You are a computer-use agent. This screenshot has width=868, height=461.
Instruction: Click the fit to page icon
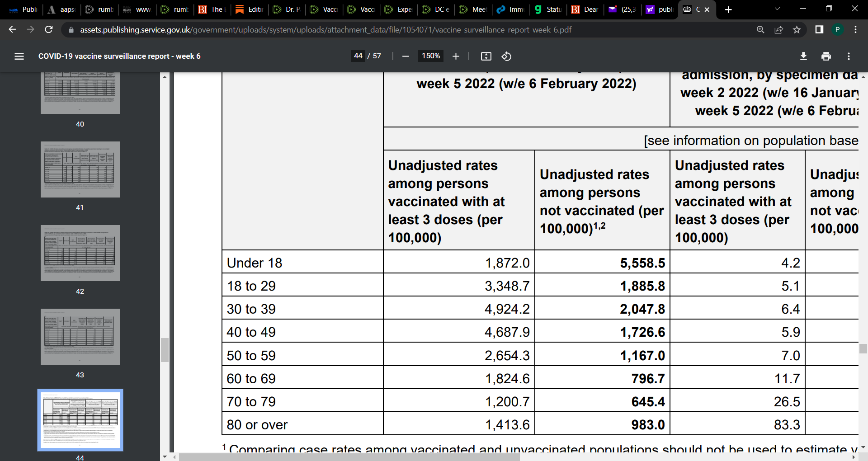pos(486,56)
